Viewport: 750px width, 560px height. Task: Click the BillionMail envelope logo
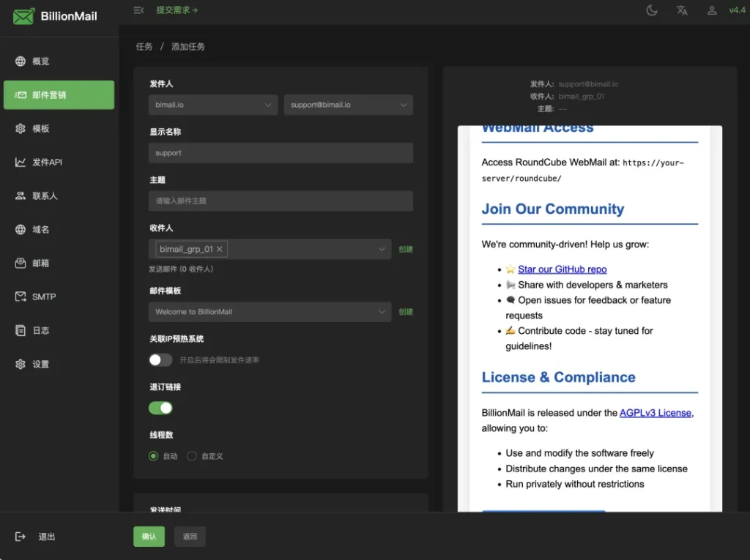[x=23, y=16]
